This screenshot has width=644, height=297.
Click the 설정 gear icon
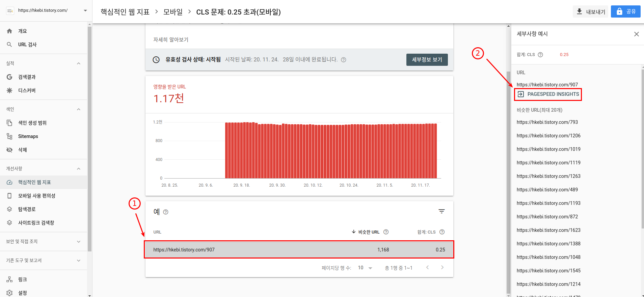coord(9,293)
